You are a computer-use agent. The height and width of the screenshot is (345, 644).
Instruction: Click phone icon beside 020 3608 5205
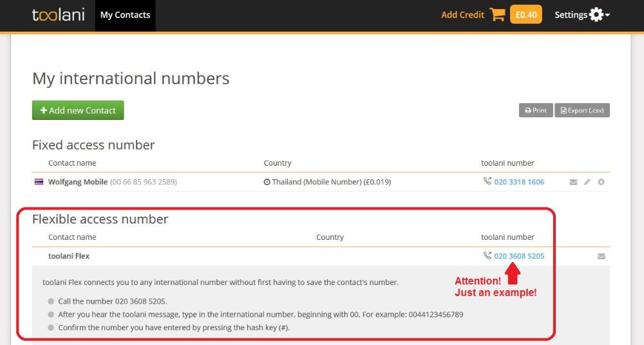point(487,255)
